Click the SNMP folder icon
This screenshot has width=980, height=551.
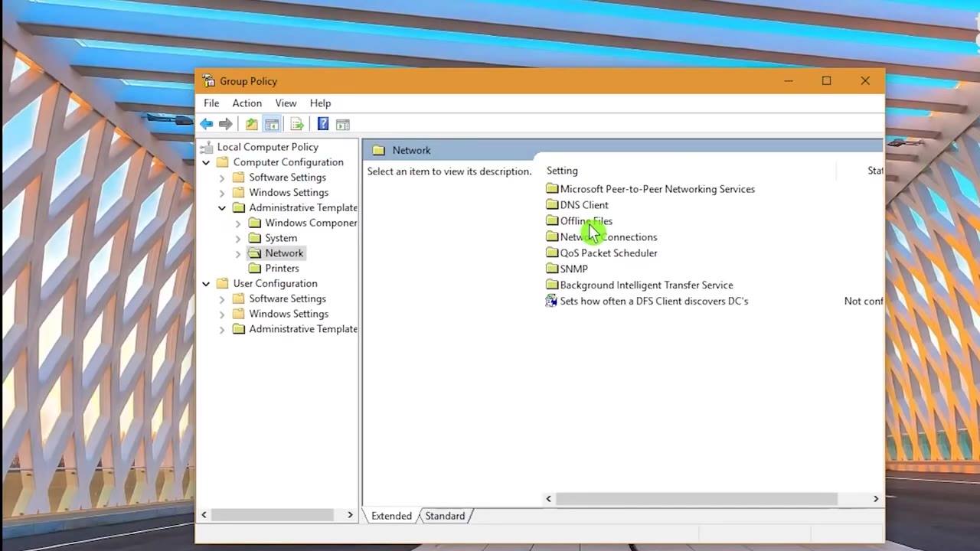tap(552, 269)
